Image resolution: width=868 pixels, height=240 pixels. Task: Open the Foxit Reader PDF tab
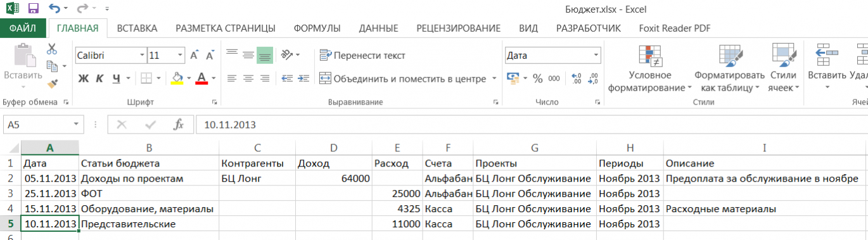pyautogui.click(x=675, y=28)
